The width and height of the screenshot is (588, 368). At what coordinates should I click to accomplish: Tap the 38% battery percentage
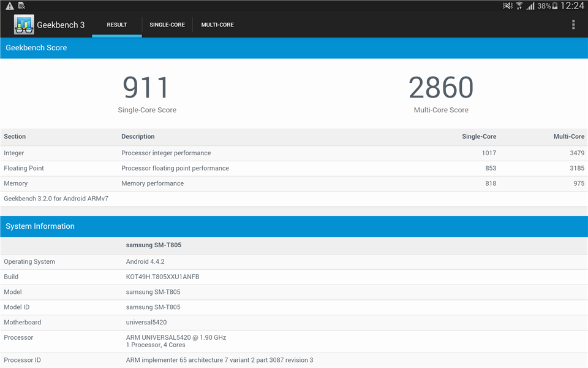[544, 6]
